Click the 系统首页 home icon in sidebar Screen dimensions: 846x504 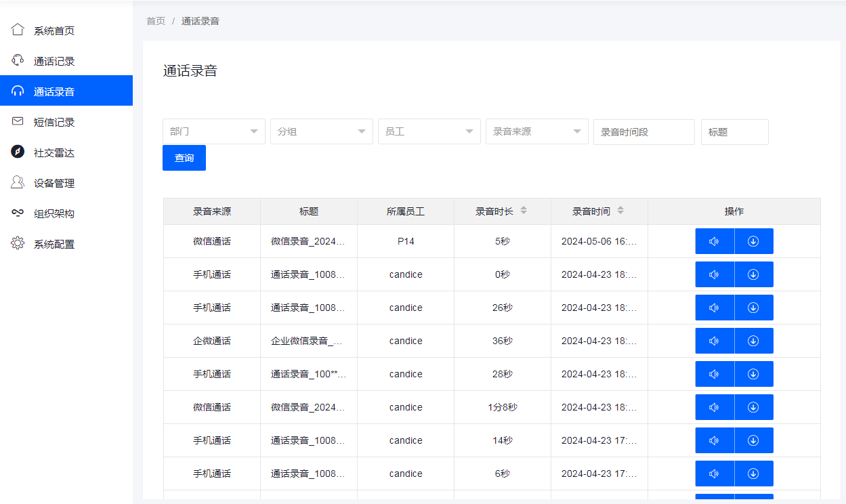[18, 30]
